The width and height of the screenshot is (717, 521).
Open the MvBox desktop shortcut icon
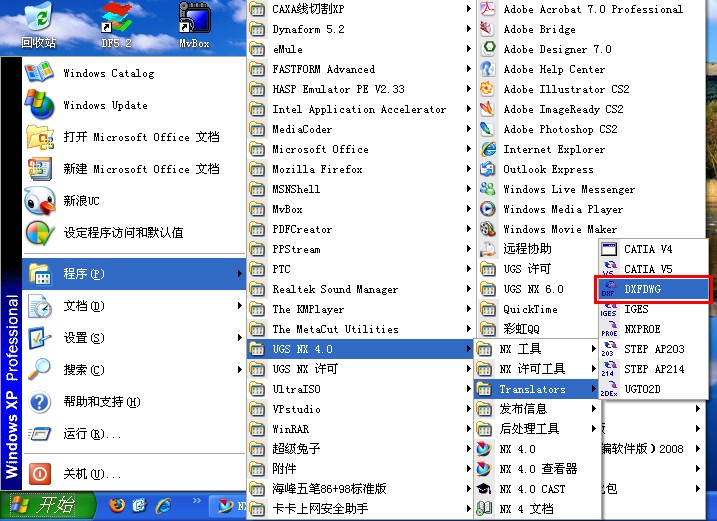click(x=194, y=24)
